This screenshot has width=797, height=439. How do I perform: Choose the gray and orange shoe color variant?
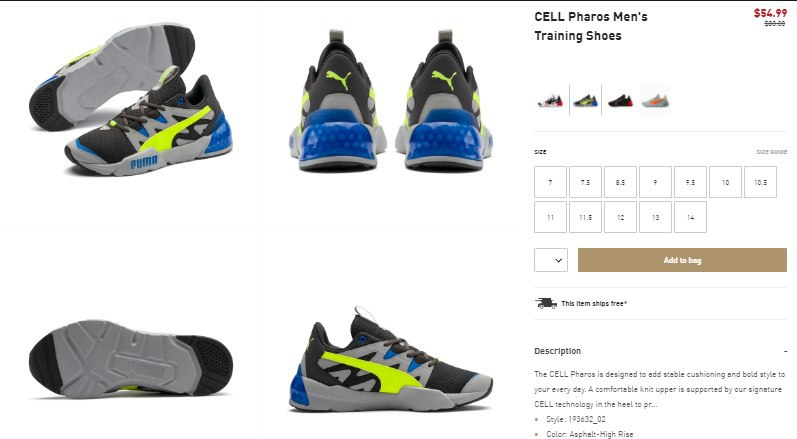tap(655, 100)
